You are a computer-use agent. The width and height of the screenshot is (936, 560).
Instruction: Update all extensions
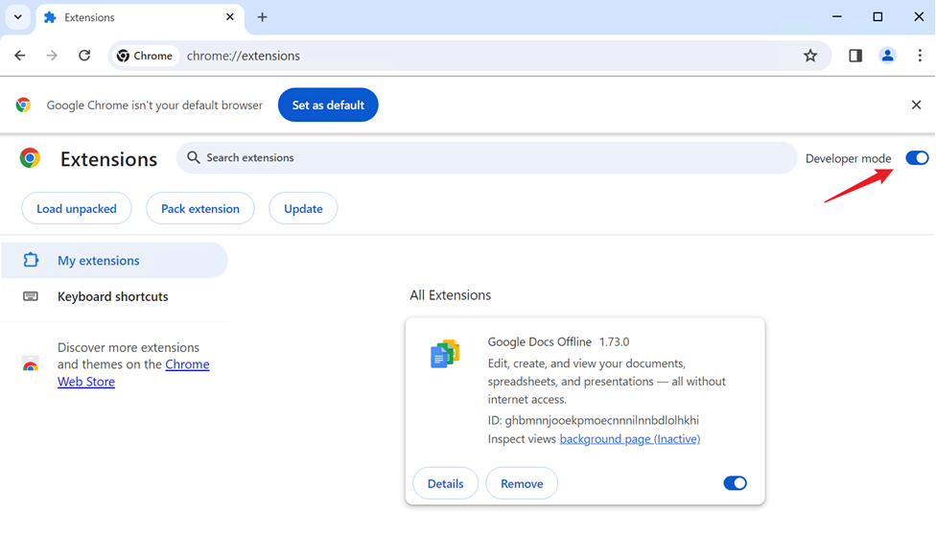[303, 208]
